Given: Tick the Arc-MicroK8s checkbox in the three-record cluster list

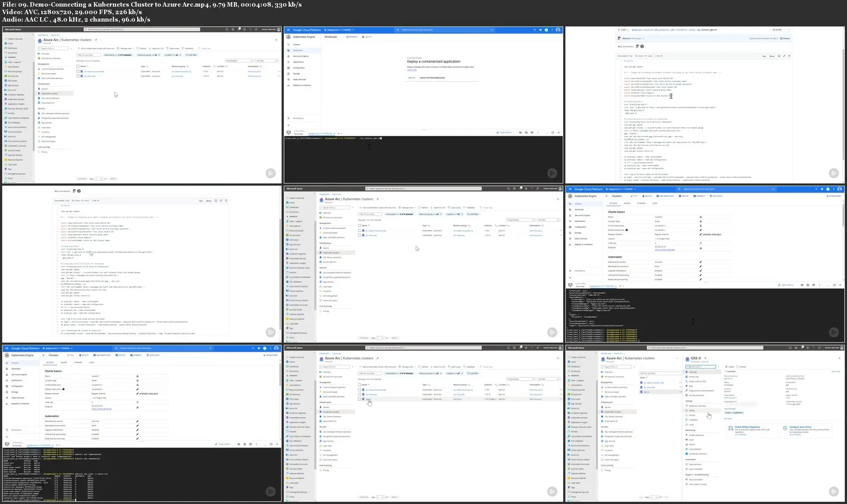Looking at the screenshot, I should 360,395.
